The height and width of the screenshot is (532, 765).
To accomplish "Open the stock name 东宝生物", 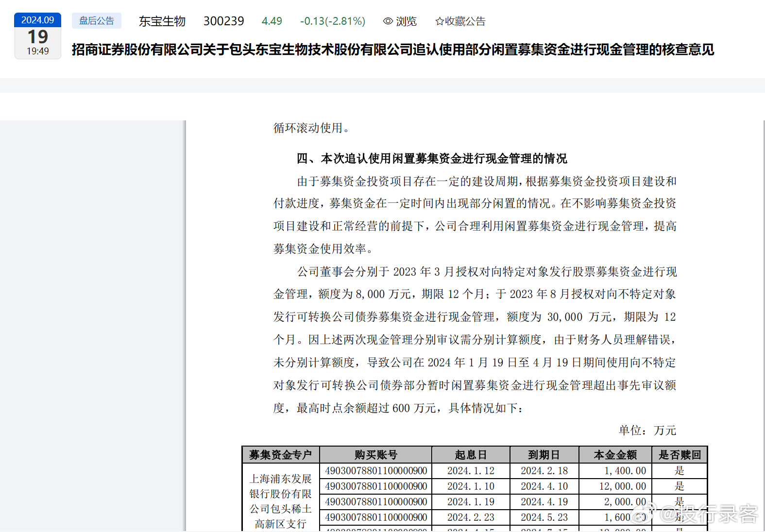I will point(162,21).
